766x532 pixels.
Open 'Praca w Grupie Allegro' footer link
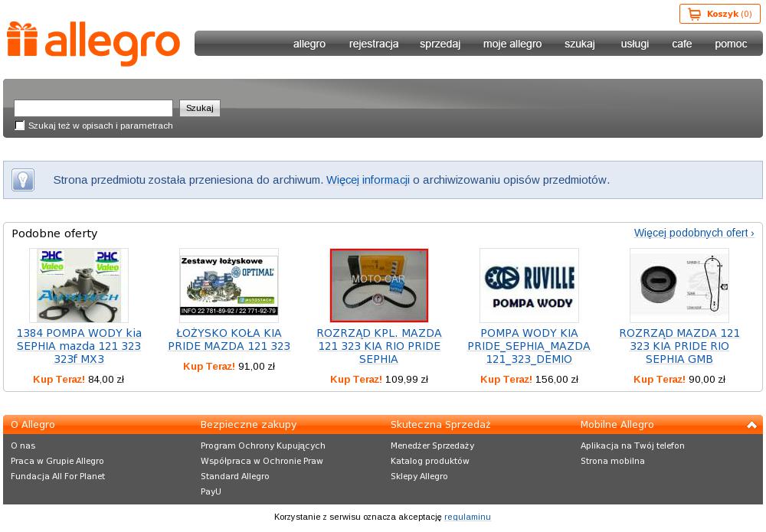point(57,462)
